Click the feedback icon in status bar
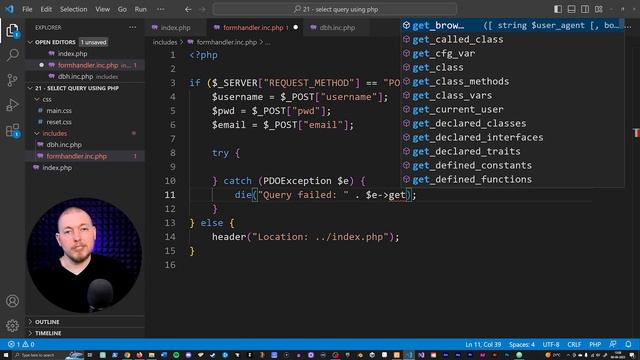This screenshot has height=360, width=640. click(613, 344)
